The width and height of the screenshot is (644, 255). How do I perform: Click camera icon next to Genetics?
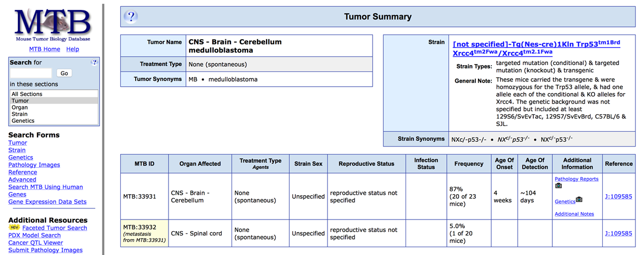579,199
